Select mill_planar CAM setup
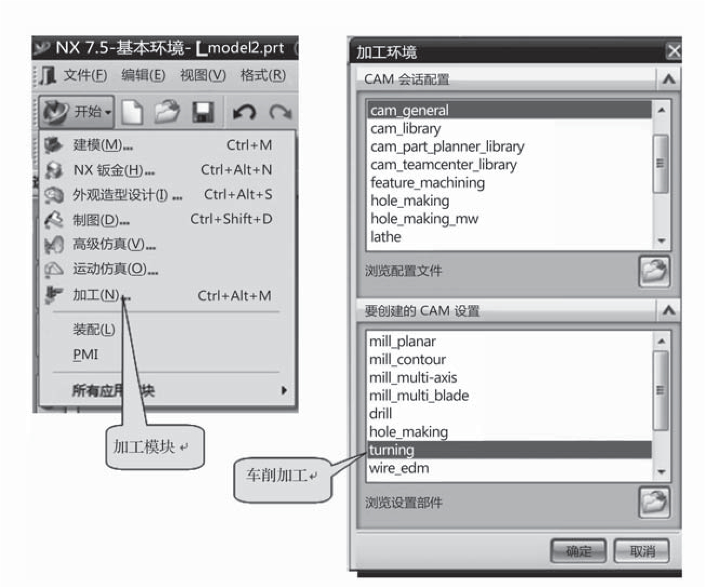This screenshot has width=706, height=588. [x=509, y=342]
